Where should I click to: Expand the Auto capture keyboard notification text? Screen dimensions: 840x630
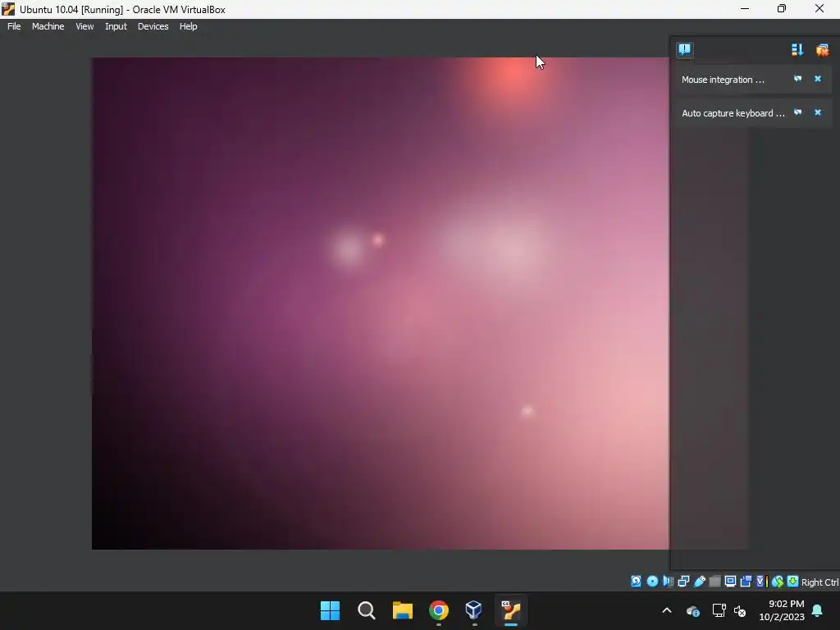click(x=733, y=113)
